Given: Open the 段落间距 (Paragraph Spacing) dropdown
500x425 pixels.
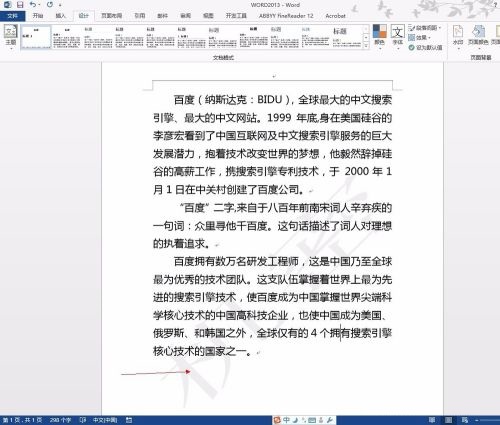Looking at the screenshot, I should pyautogui.click(x=425, y=28).
